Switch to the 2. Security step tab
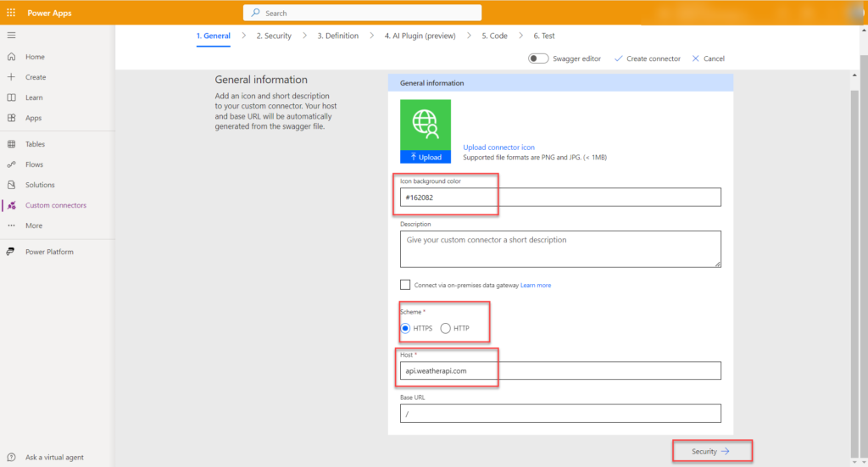 (x=273, y=36)
